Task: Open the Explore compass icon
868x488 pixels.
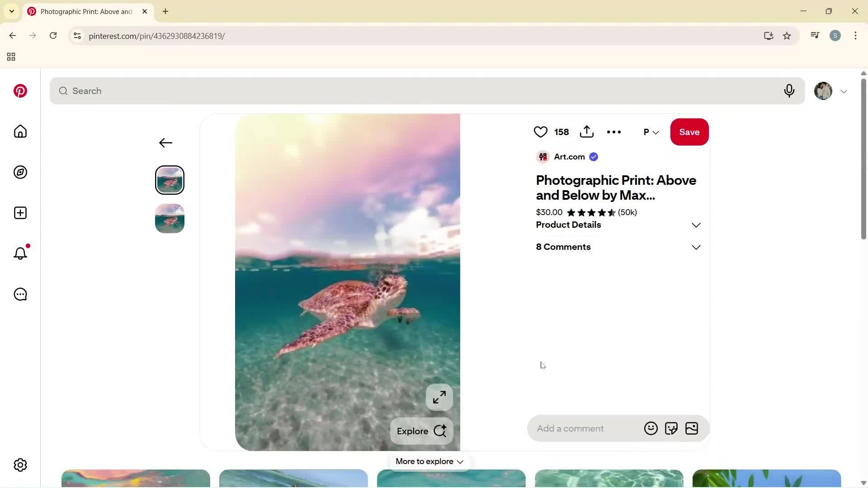Action: click(x=20, y=172)
